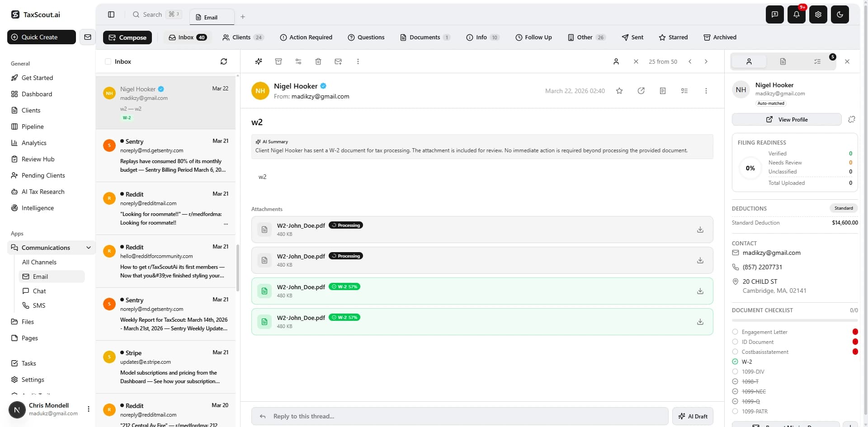Click the Reply to this thread field

[x=460, y=416]
